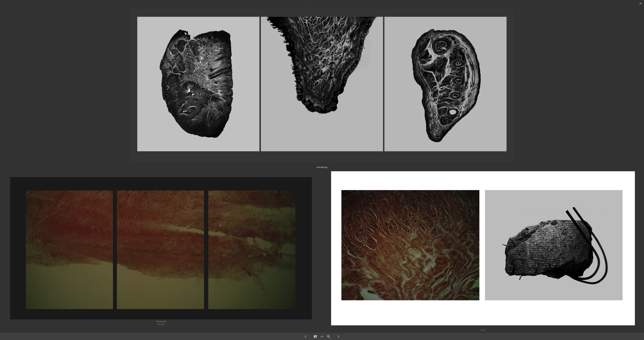
Task: Set five-star rating under mikro.jpg
Action: coord(165,321)
